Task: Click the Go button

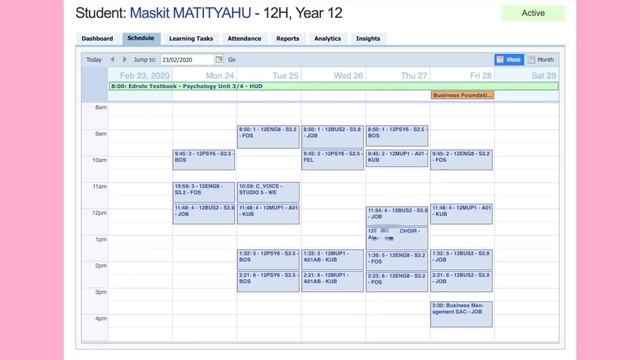Action: pyautogui.click(x=232, y=60)
